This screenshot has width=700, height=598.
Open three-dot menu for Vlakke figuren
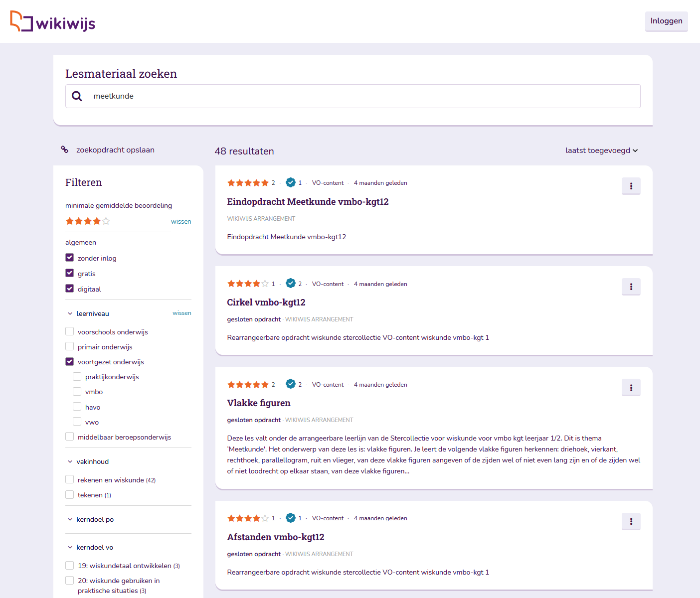631,388
